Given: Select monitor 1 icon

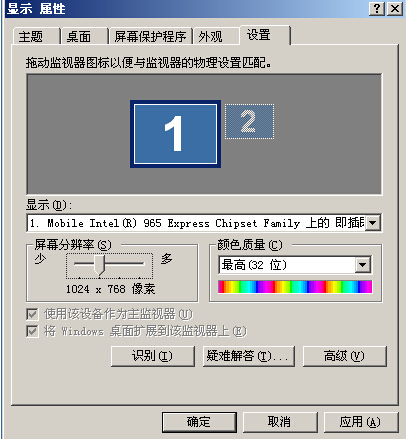Looking at the screenshot, I should (175, 134).
